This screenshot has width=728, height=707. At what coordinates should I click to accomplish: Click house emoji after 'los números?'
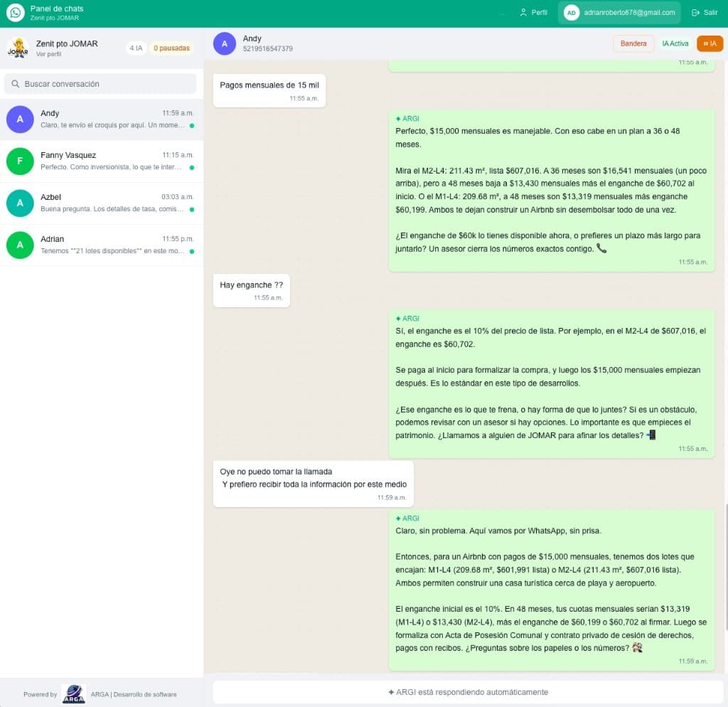click(638, 647)
